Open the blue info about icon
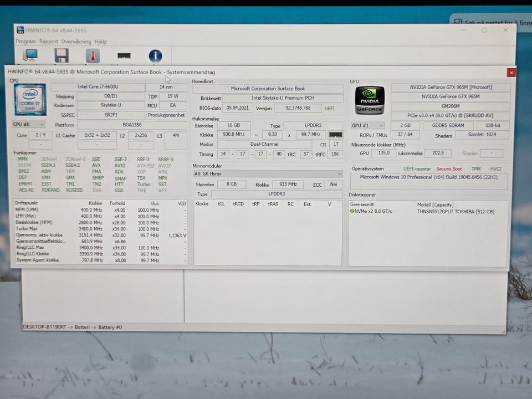532x399 pixels. (x=155, y=56)
